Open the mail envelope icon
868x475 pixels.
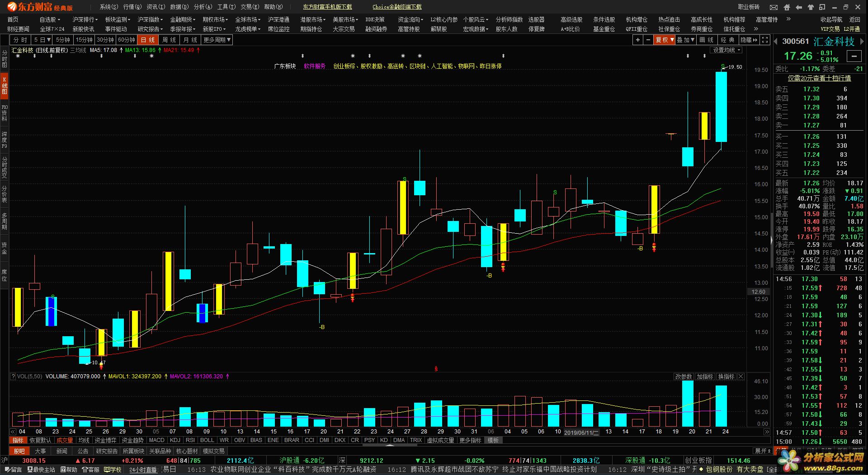[774, 7]
